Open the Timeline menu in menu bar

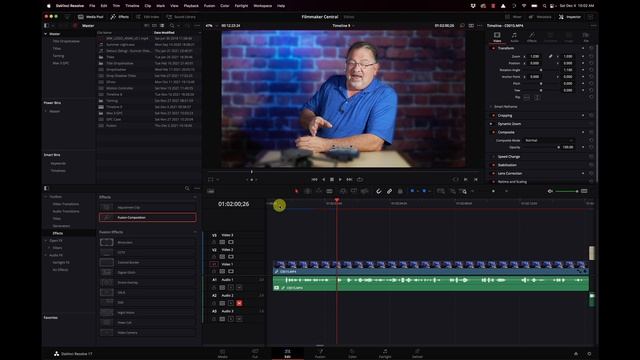[132, 6]
